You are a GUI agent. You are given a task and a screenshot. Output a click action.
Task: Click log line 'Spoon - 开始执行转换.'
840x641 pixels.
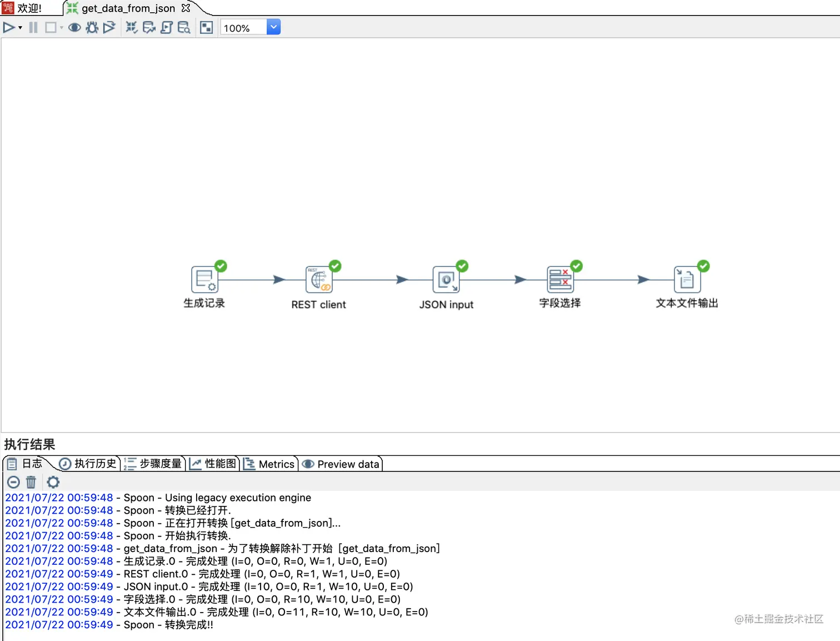[x=118, y=536]
